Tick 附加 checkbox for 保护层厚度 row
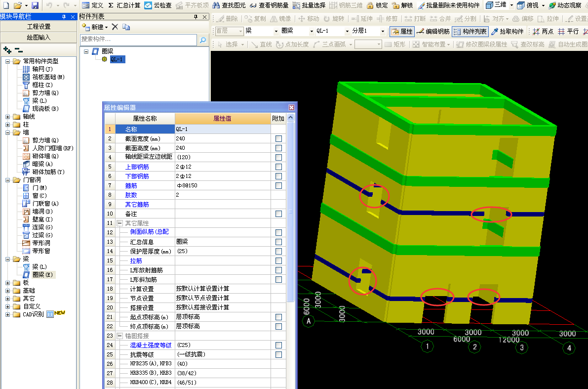Image resolution: width=588 pixels, height=389 pixels. 278,251
